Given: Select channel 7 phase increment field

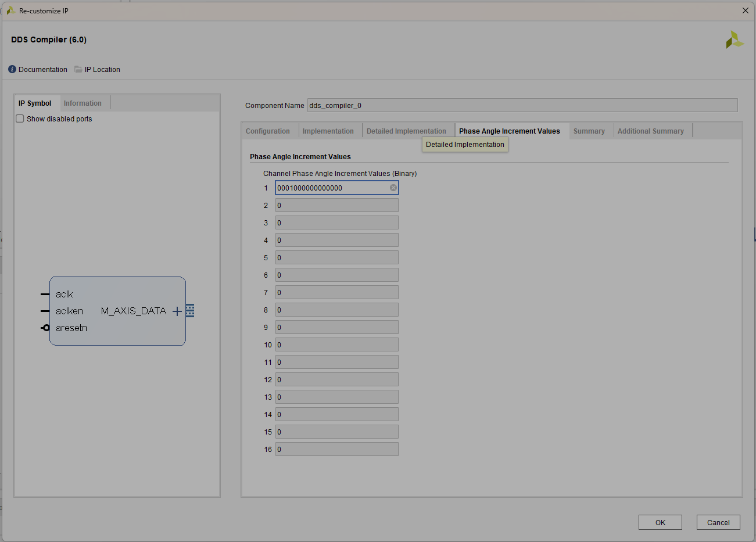Looking at the screenshot, I should [x=337, y=292].
